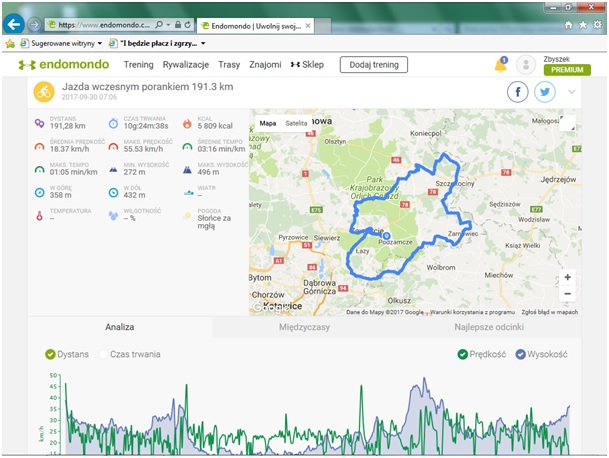
Task: Expand the workout options chevron
Action: coord(572,92)
